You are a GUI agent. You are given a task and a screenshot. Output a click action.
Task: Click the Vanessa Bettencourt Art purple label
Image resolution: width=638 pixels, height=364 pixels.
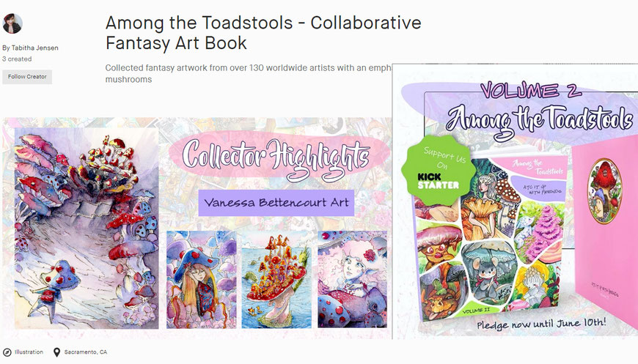click(276, 202)
